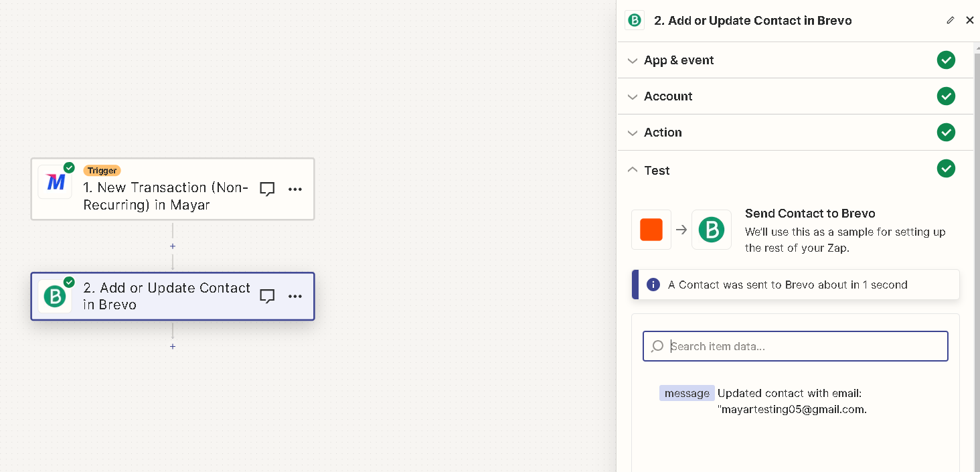
Task: Focus the Search item data field
Action: pyautogui.click(x=795, y=346)
